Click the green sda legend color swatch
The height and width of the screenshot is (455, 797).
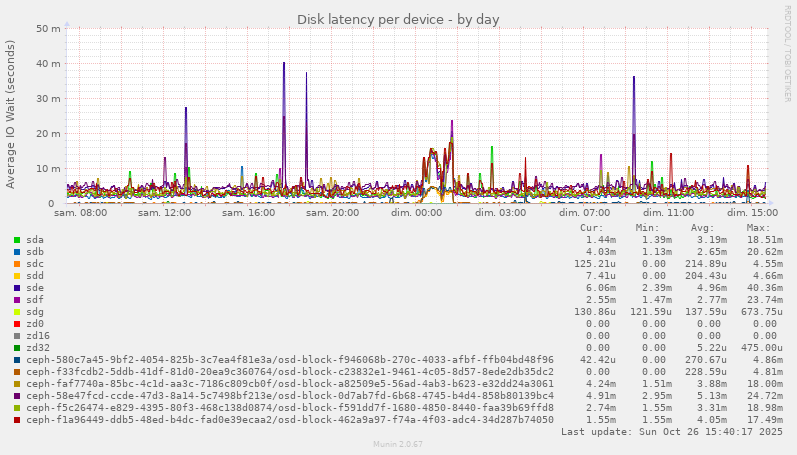click(17, 240)
